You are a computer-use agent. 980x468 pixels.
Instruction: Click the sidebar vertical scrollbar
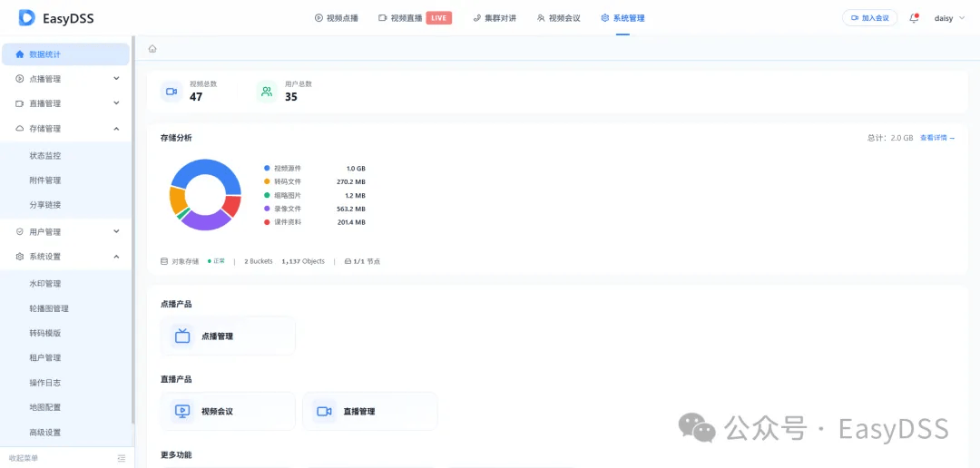click(x=132, y=230)
